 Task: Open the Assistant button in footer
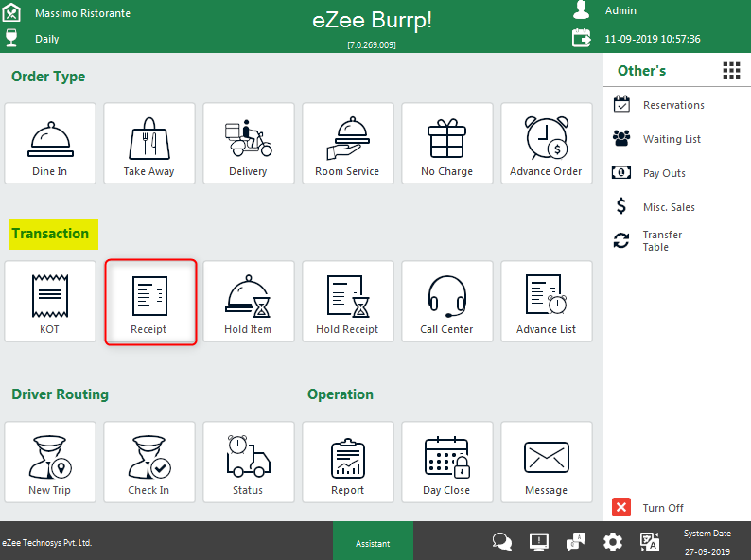point(373,541)
